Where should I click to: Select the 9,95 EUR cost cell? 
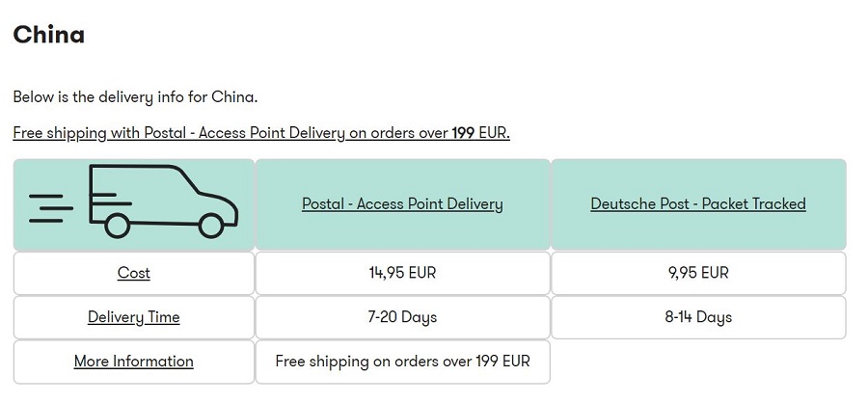tap(698, 273)
